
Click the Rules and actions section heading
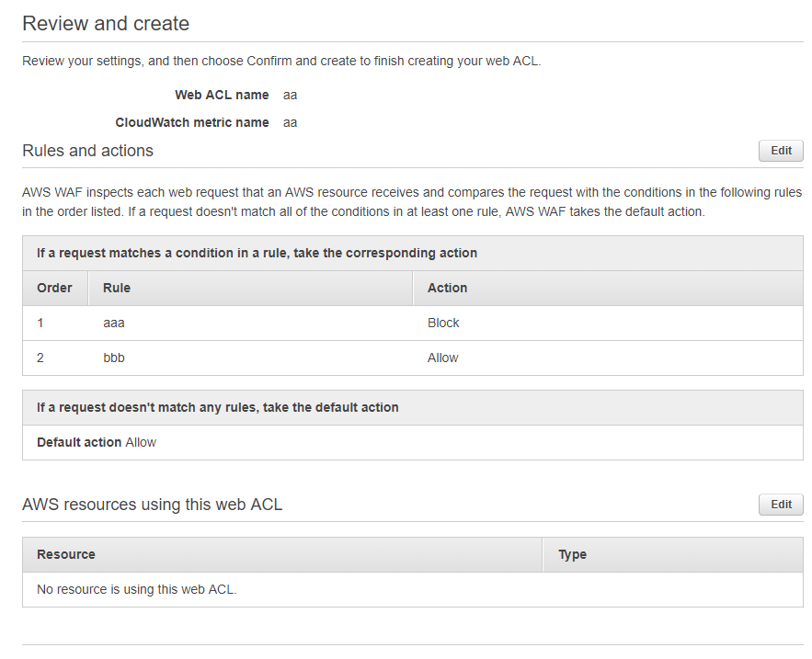(x=87, y=151)
